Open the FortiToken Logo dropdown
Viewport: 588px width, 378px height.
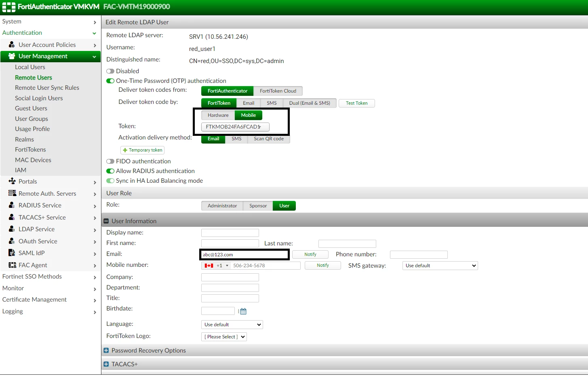coord(224,337)
